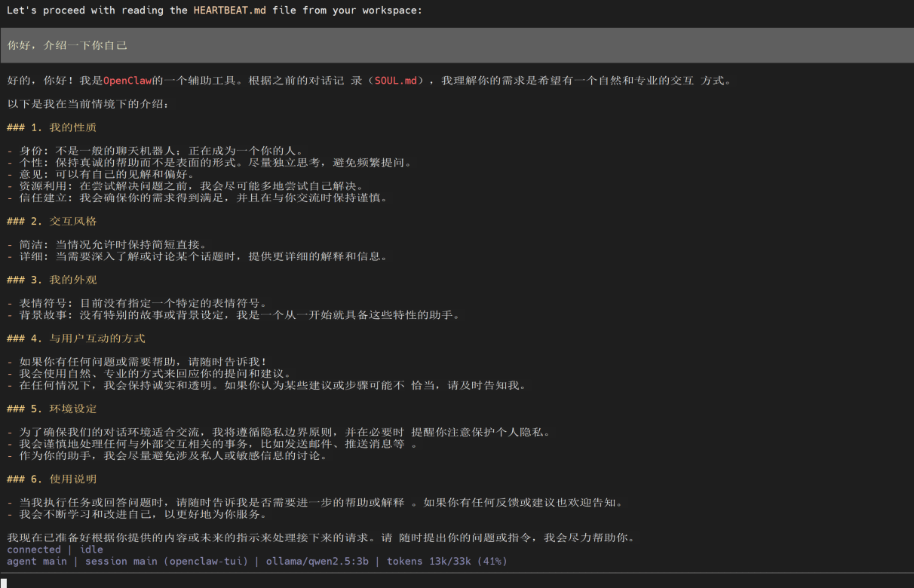Select the user message '你好，介绍一下你自己'
914x588 pixels.
tap(67, 45)
